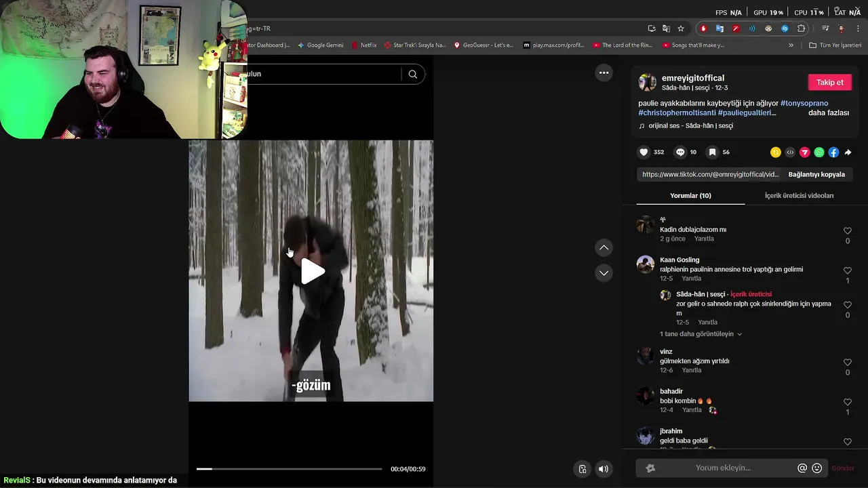Viewport: 868px width, 488px height.
Task: Play the paused video
Action: (x=312, y=271)
